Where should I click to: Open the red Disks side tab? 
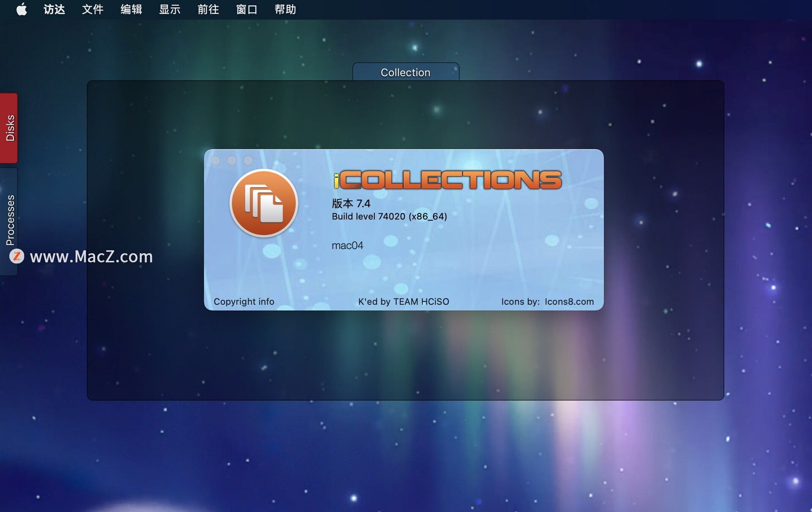pos(9,128)
